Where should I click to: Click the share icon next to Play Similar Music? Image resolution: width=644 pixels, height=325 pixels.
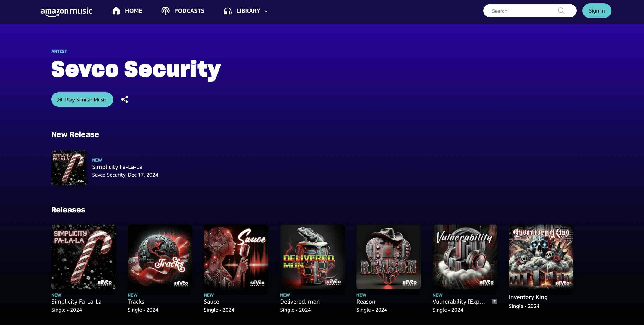pos(124,100)
